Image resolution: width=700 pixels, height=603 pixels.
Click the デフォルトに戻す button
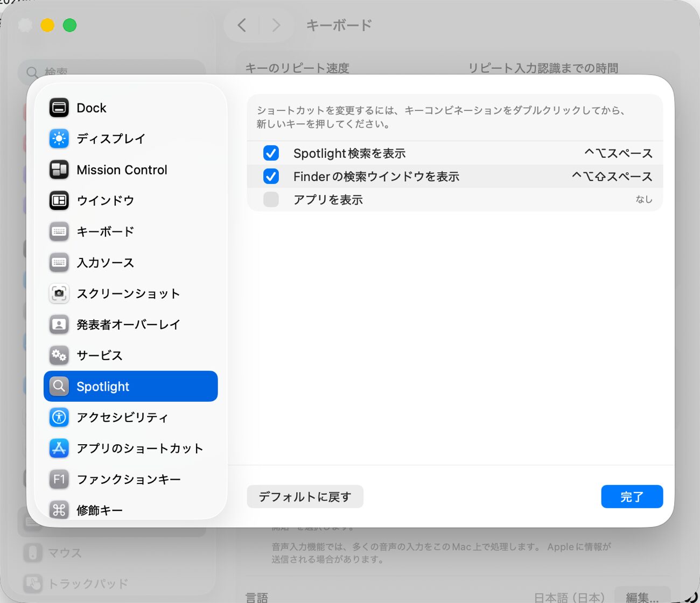point(305,496)
